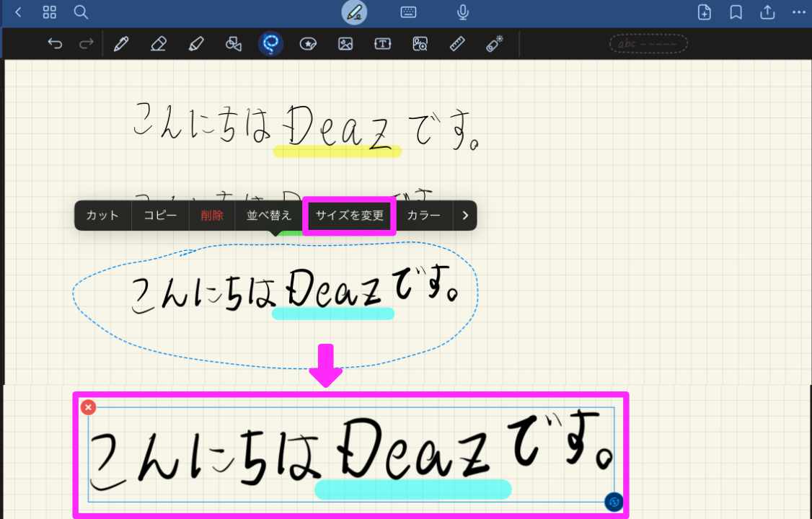Open the Shapes tool

point(234,43)
